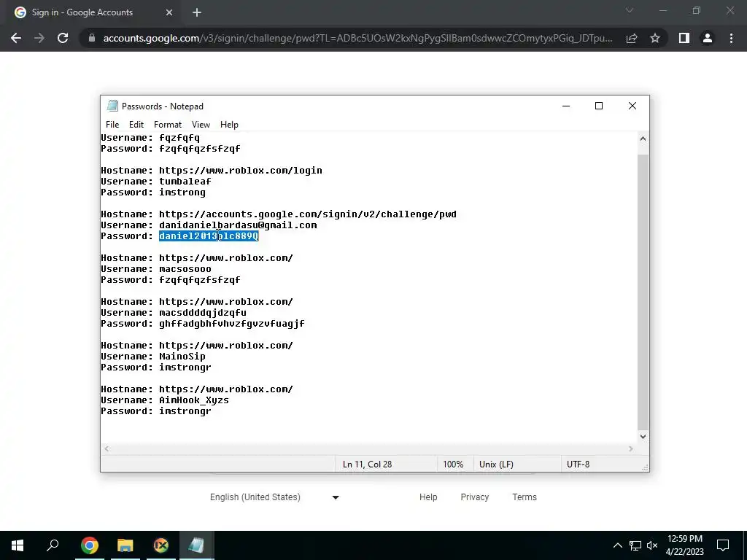Open the Chrome profile avatar
Viewport: 747px width, 560px height.
pyautogui.click(x=708, y=38)
